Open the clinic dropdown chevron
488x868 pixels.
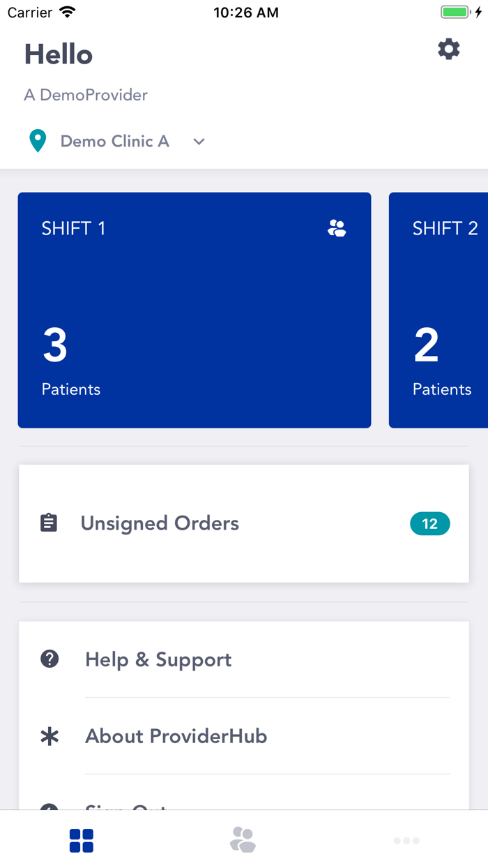pyautogui.click(x=199, y=142)
